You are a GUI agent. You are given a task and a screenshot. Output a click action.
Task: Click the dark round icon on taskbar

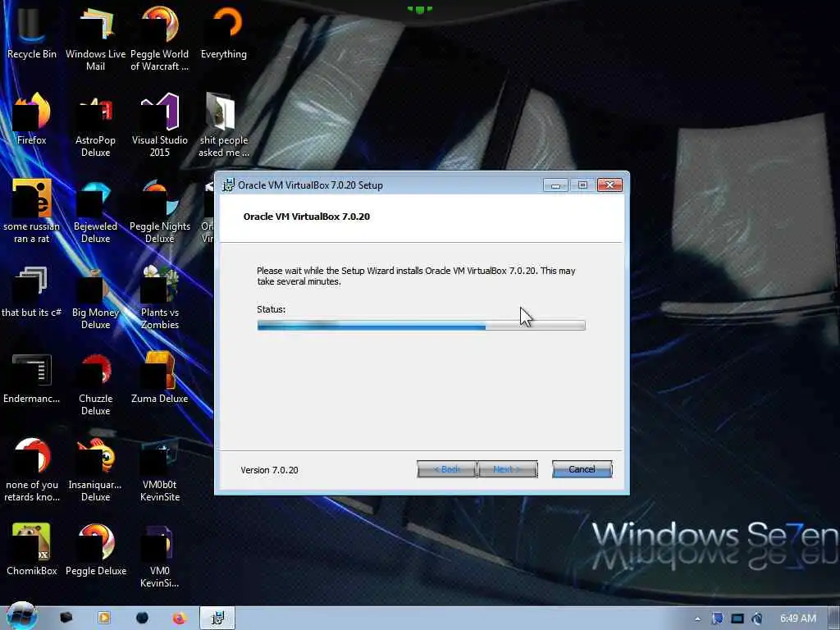point(142,618)
